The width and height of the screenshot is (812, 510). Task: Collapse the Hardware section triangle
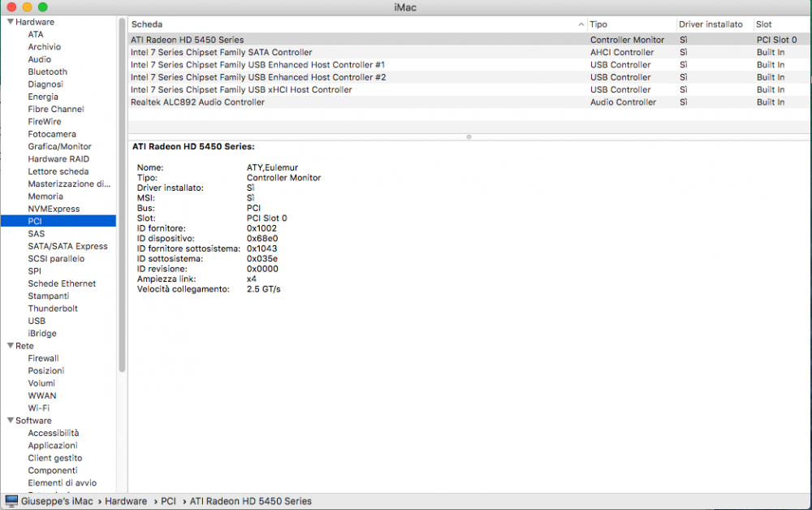(x=10, y=22)
